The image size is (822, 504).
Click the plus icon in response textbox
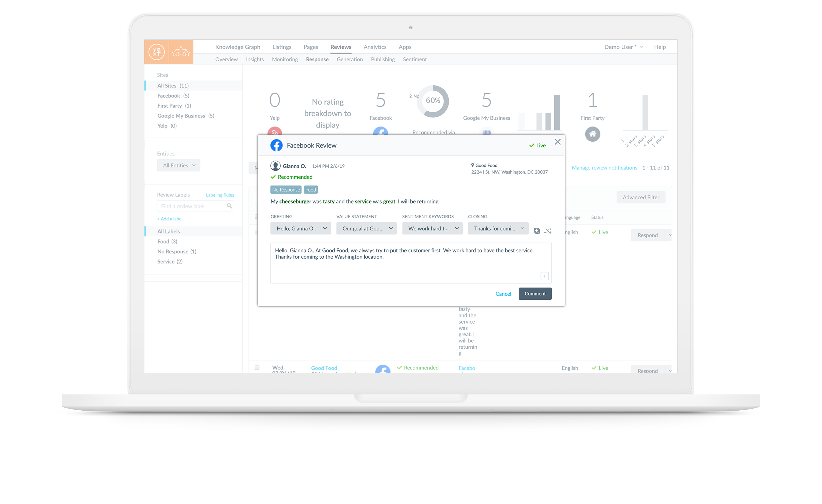(x=544, y=276)
